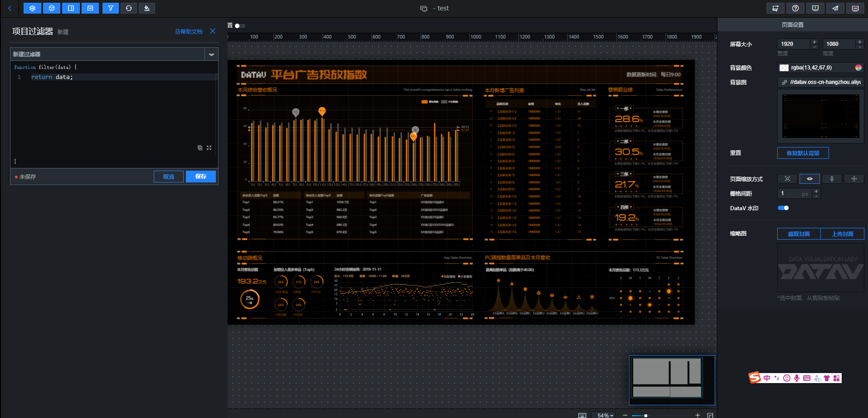Switch Chinese/English input mode '中'

(767, 378)
